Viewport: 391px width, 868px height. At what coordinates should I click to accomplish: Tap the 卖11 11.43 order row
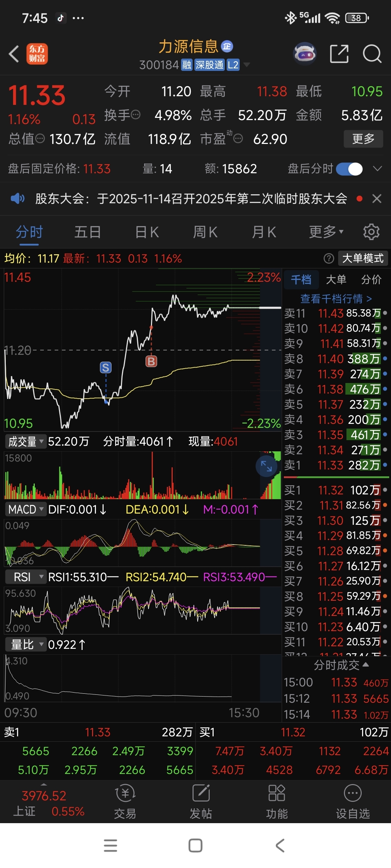[336, 313]
